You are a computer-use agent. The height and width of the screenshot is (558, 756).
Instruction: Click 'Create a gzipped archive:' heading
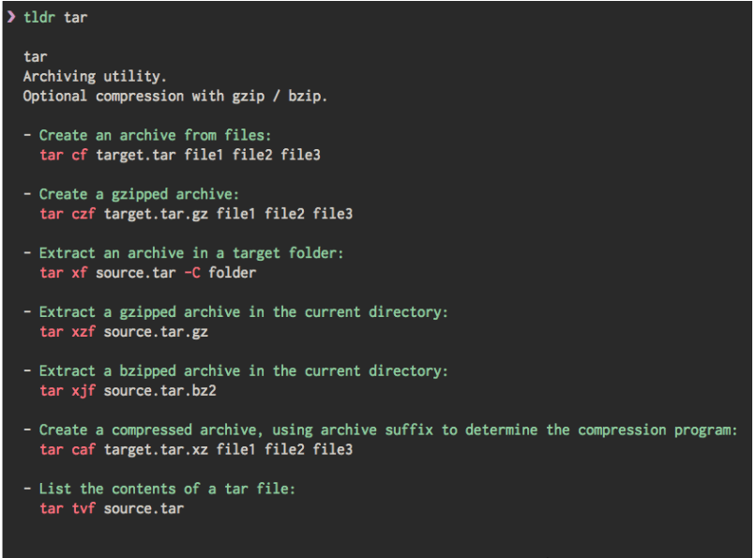pyautogui.click(x=139, y=194)
